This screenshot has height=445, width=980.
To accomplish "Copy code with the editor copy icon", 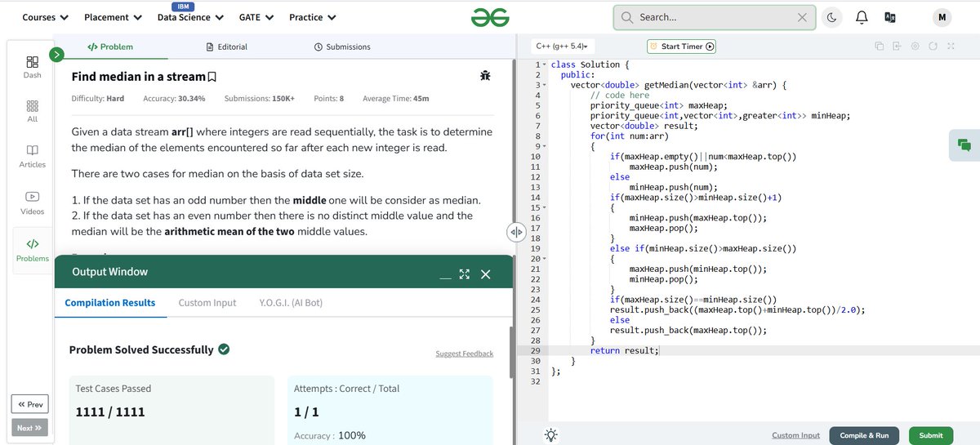I will click(880, 47).
